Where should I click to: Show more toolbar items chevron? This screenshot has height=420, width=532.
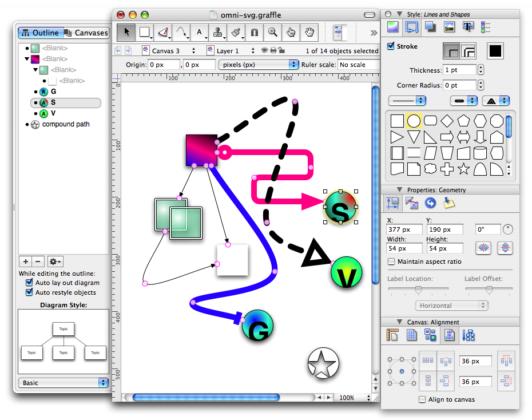[x=374, y=33]
